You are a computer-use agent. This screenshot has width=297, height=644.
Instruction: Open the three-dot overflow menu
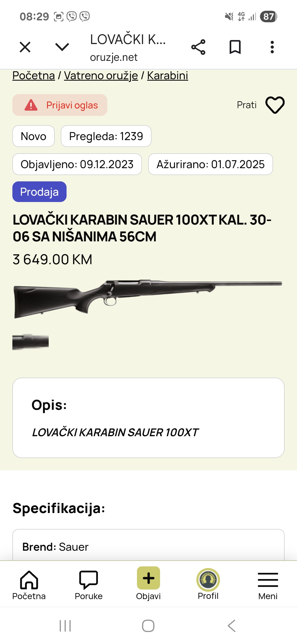pos(272,47)
